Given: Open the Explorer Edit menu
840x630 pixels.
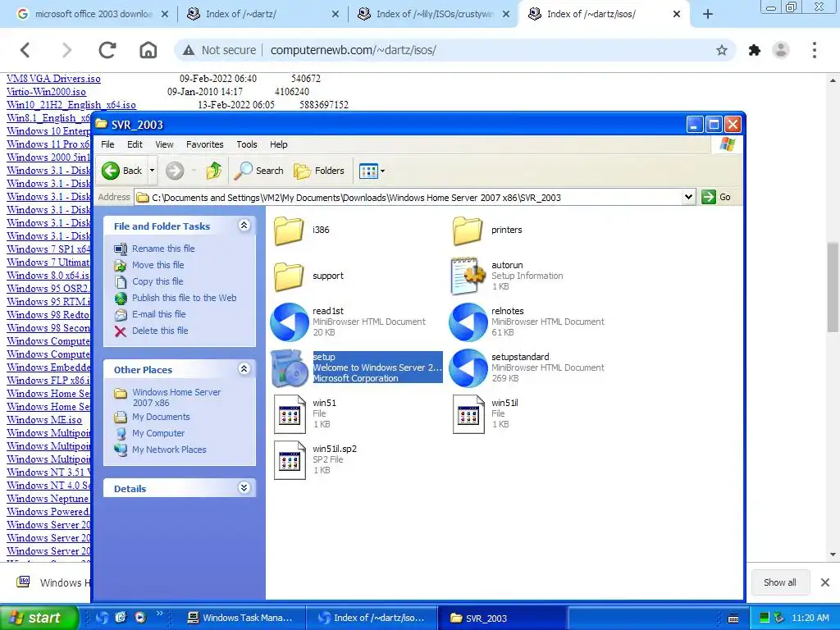Looking at the screenshot, I should tap(135, 144).
